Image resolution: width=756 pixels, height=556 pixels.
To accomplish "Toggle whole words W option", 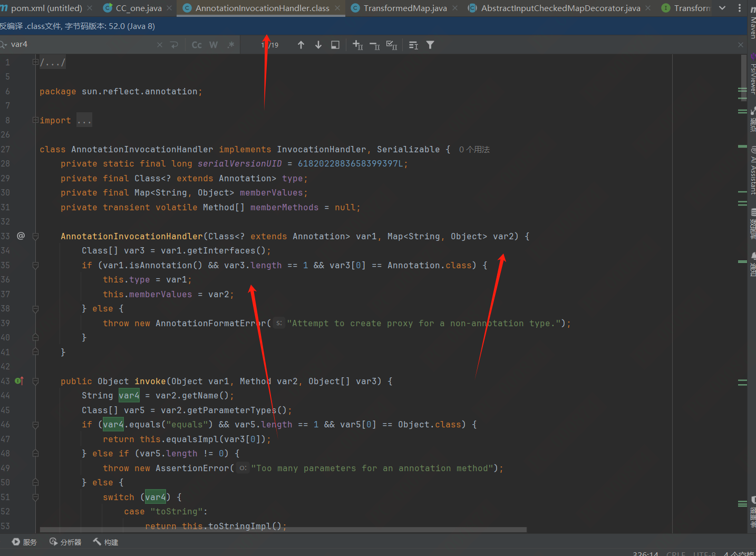I will coord(214,45).
